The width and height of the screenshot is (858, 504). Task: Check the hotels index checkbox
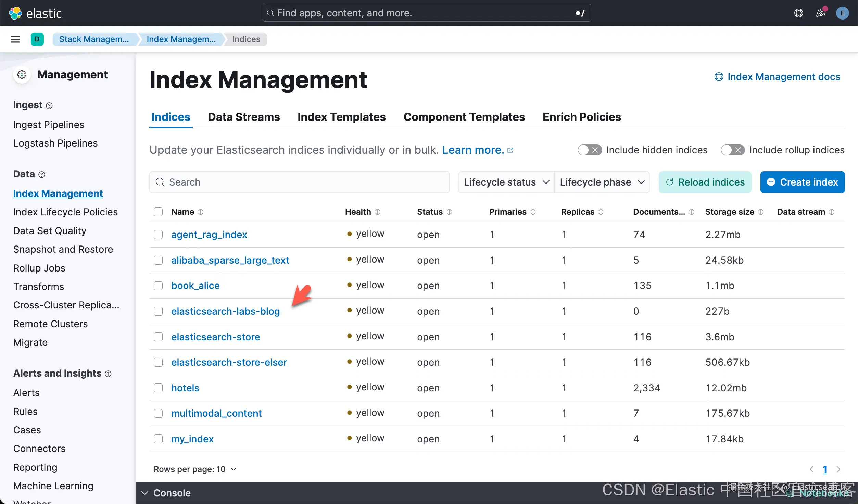click(158, 388)
